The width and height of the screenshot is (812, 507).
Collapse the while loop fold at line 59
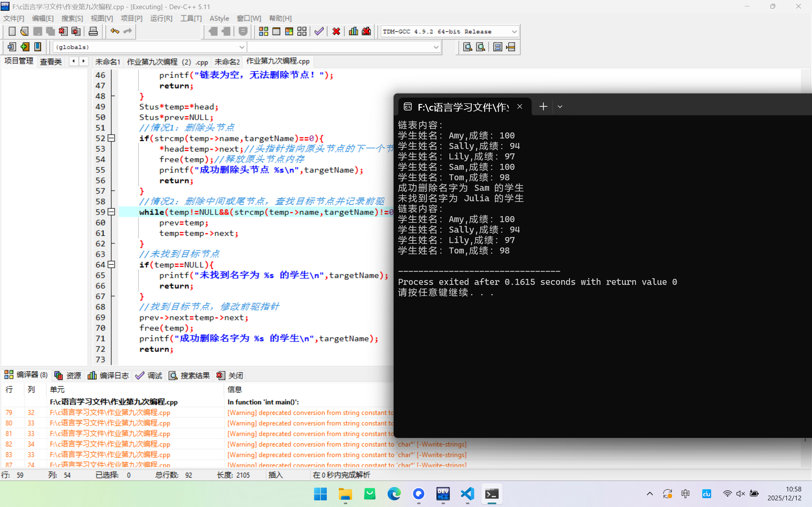coord(111,212)
